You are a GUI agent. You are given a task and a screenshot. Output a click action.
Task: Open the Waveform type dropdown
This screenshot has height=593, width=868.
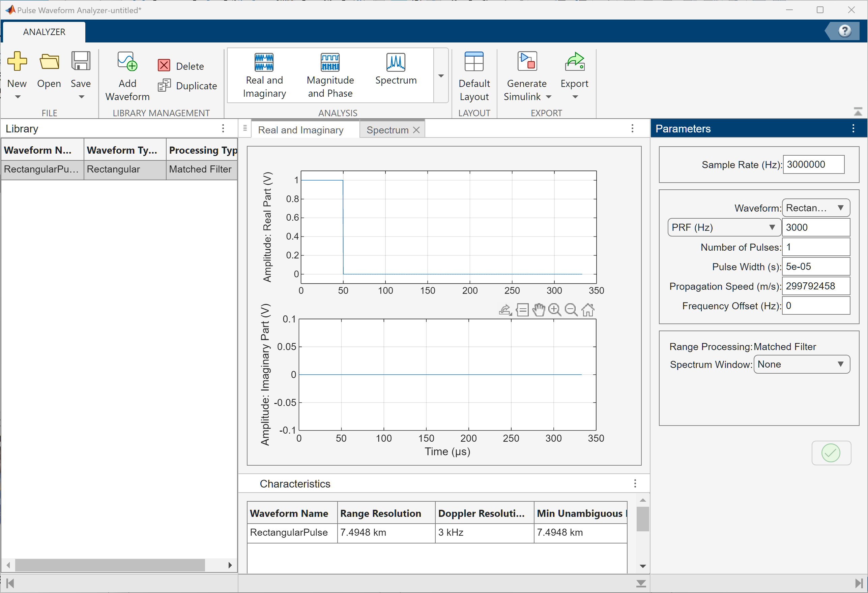pos(816,208)
